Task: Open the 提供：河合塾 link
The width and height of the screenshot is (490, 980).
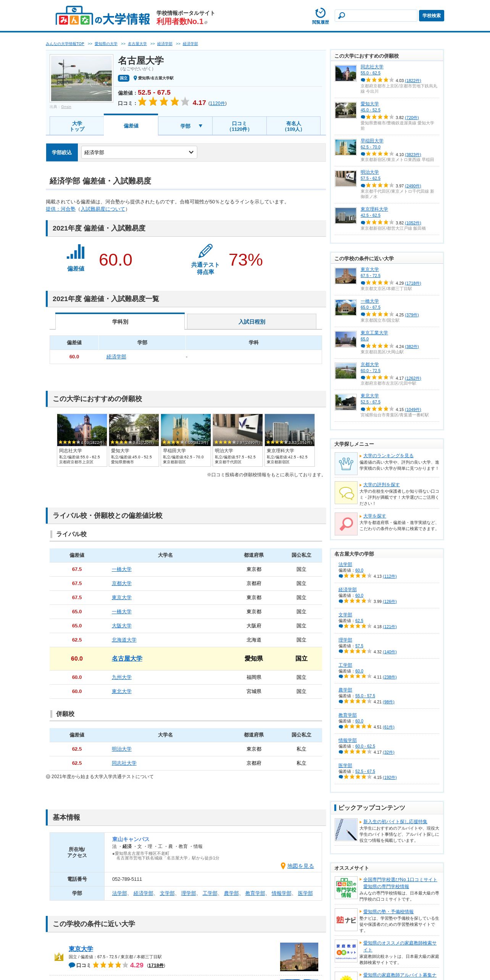Action: (x=61, y=209)
